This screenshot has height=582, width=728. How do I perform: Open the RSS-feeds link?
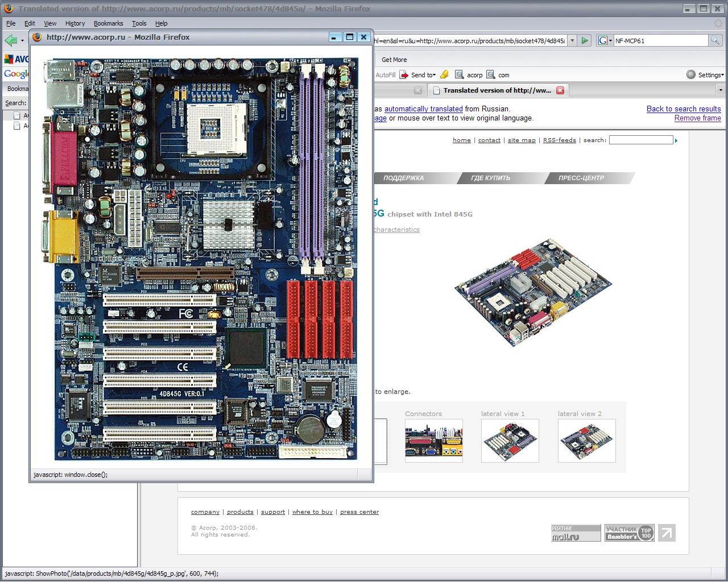(x=560, y=140)
